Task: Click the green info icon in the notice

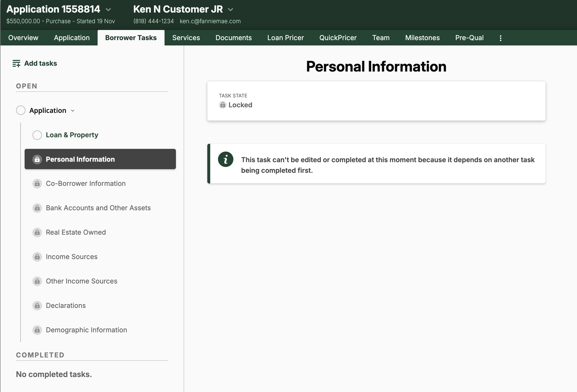Action: 225,159
